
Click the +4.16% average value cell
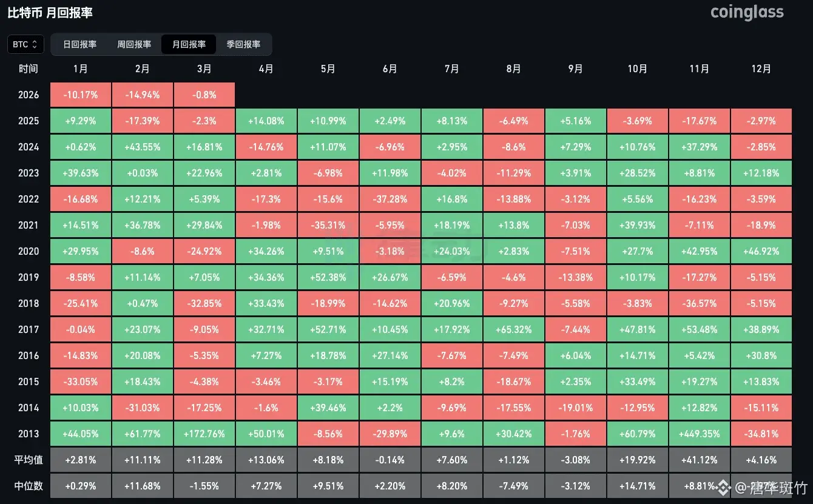point(761,460)
